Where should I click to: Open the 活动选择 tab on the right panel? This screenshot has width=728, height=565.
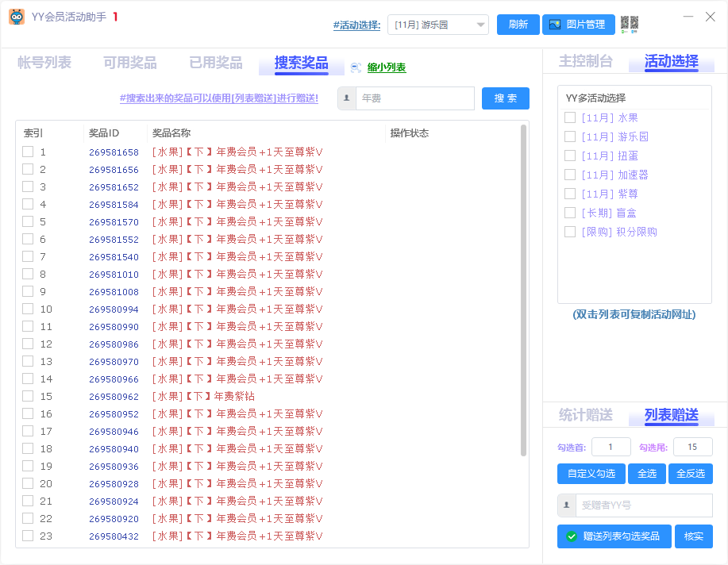[x=672, y=61]
